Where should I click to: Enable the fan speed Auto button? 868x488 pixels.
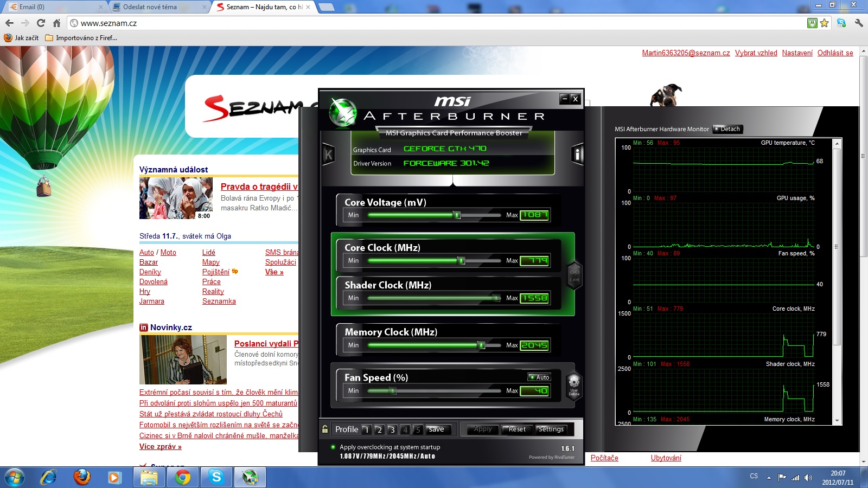[539, 377]
